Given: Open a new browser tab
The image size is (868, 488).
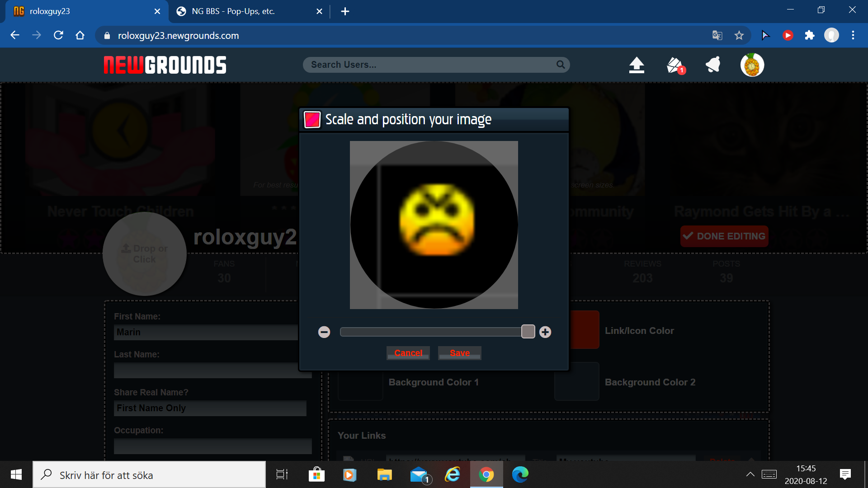Looking at the screenshot, I should [345, 11].
